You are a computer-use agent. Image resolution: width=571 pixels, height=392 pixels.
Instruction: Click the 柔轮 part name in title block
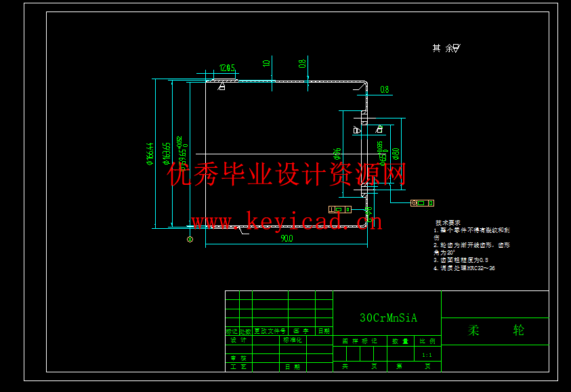click(x=496, y=330)
